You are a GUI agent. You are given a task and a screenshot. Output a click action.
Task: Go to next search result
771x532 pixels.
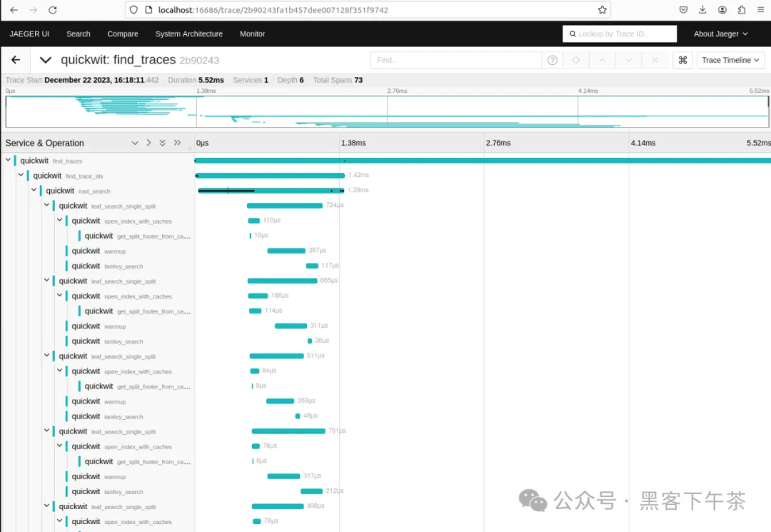pyautogui.click(x=628, y=60)
